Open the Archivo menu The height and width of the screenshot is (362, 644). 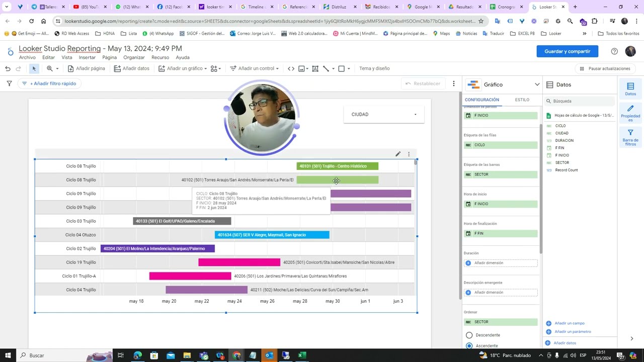[27, 57]
